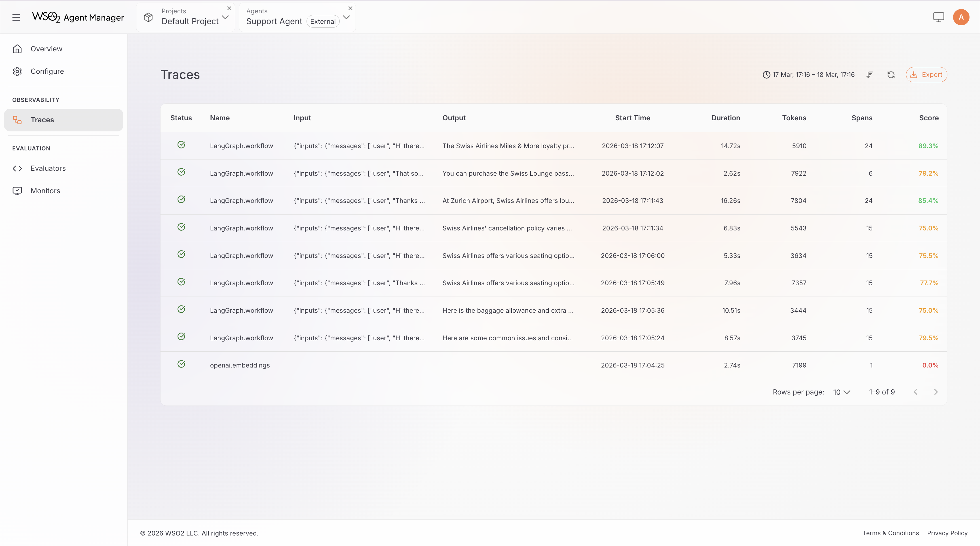Open the rows per page dropdown
The width and height of the screenshot is (980, 546).
click(x=842, y=392)
